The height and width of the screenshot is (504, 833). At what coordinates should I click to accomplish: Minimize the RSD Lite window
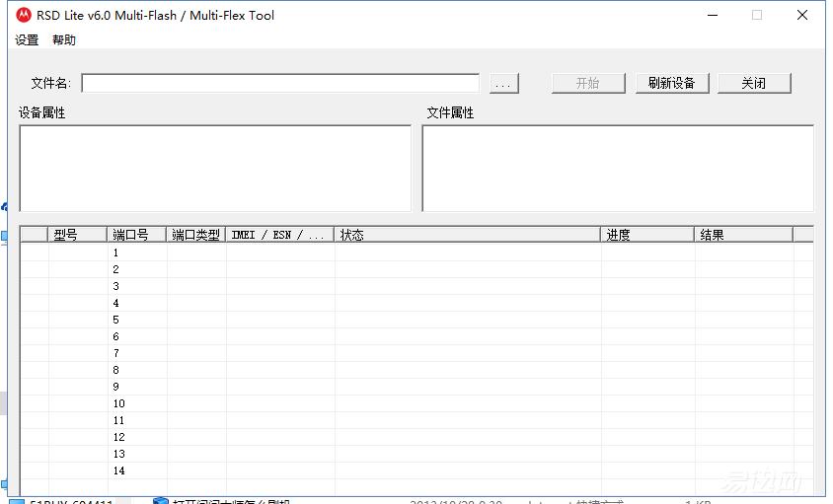click(713, 15)
